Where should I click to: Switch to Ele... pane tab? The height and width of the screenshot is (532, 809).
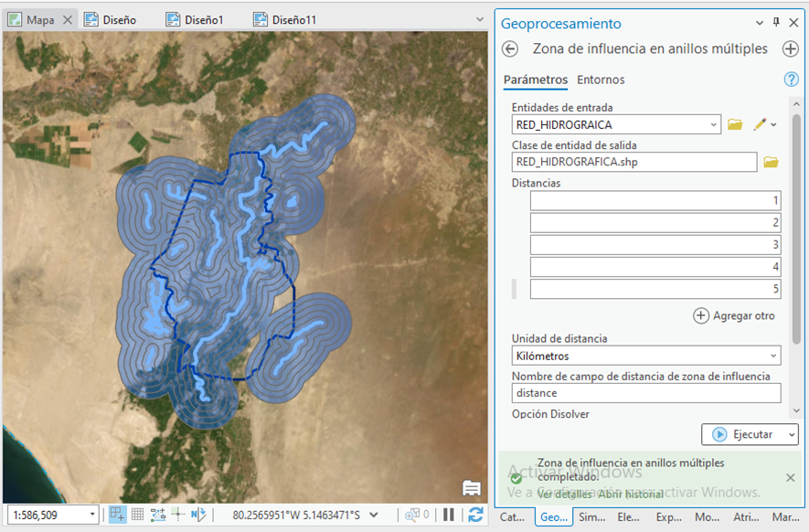(x=628, y=517)
